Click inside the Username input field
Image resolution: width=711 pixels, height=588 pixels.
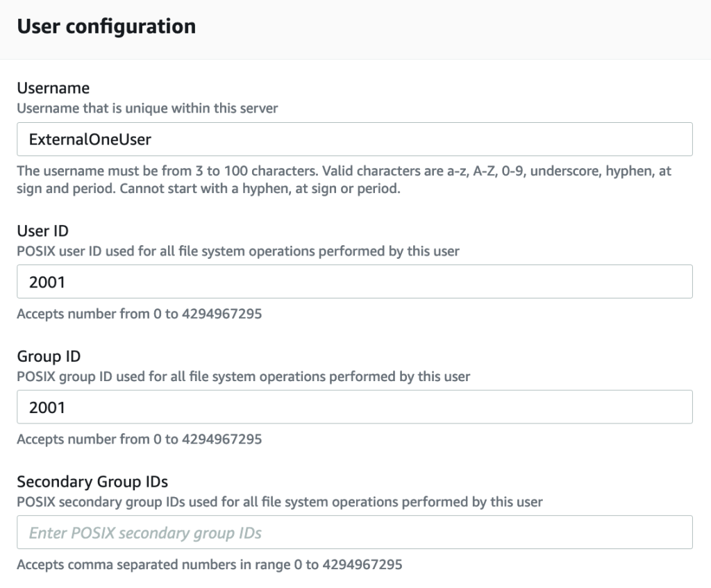click(x=354, y=139)
